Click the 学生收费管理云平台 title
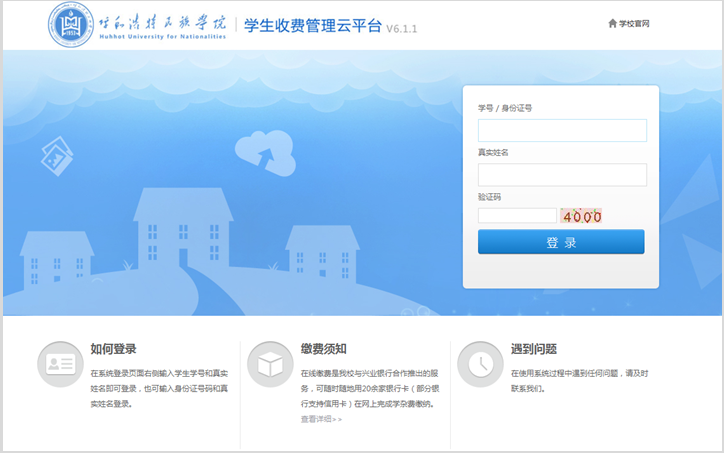724x453 pixels. 312,26
